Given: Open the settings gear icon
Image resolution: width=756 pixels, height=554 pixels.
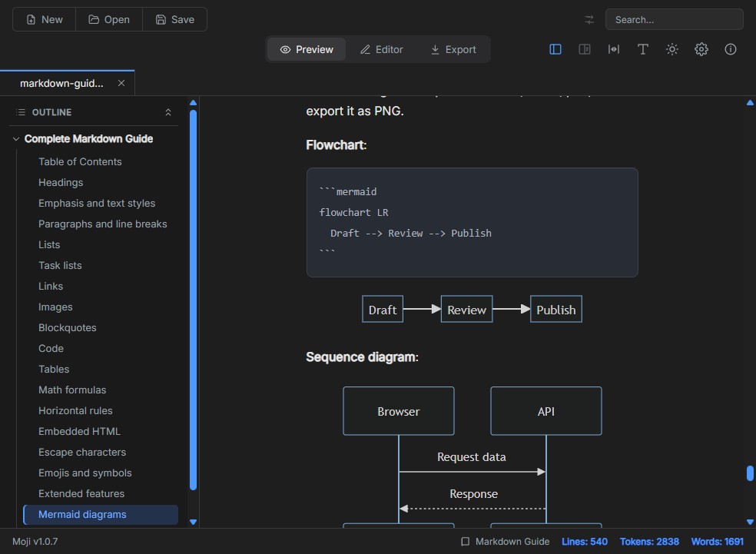Looking at the screenshot, I should 701,49.
